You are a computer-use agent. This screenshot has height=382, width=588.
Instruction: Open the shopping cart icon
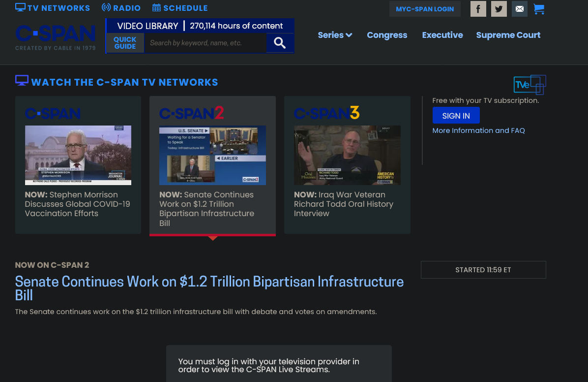click(539, 9)
